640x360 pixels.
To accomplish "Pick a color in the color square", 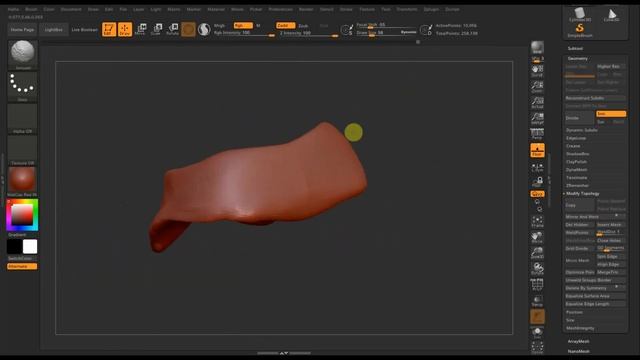I will click(x=22, y=214).
